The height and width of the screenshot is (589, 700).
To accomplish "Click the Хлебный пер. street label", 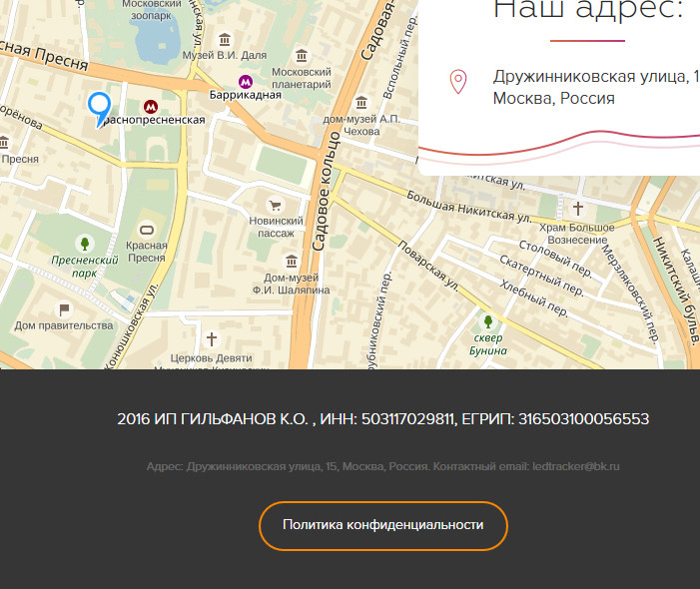I will tap(533, 298).
